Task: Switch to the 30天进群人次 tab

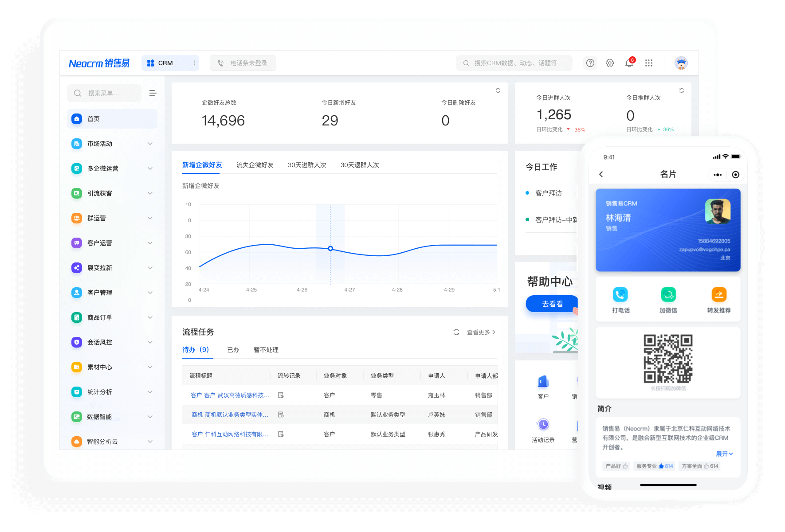Action: point(307,165)
